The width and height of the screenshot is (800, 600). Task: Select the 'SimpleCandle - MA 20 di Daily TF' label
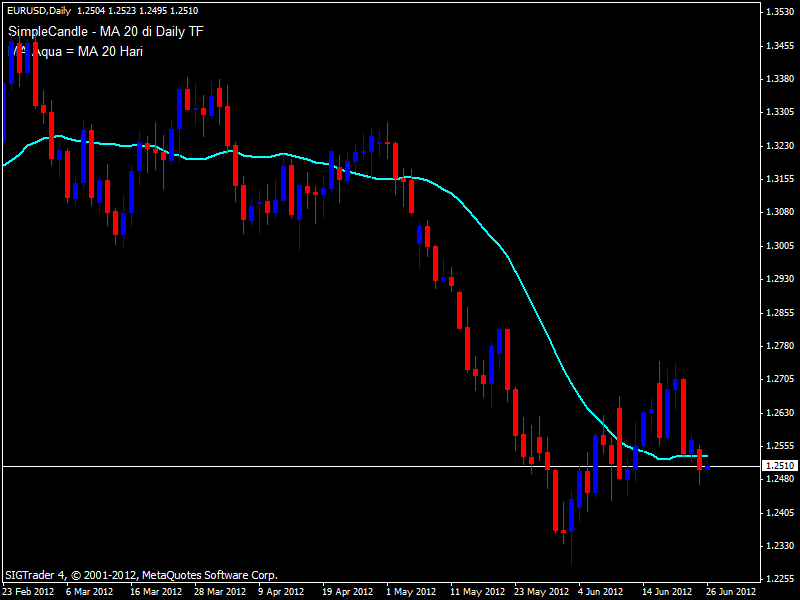point(106,32)
